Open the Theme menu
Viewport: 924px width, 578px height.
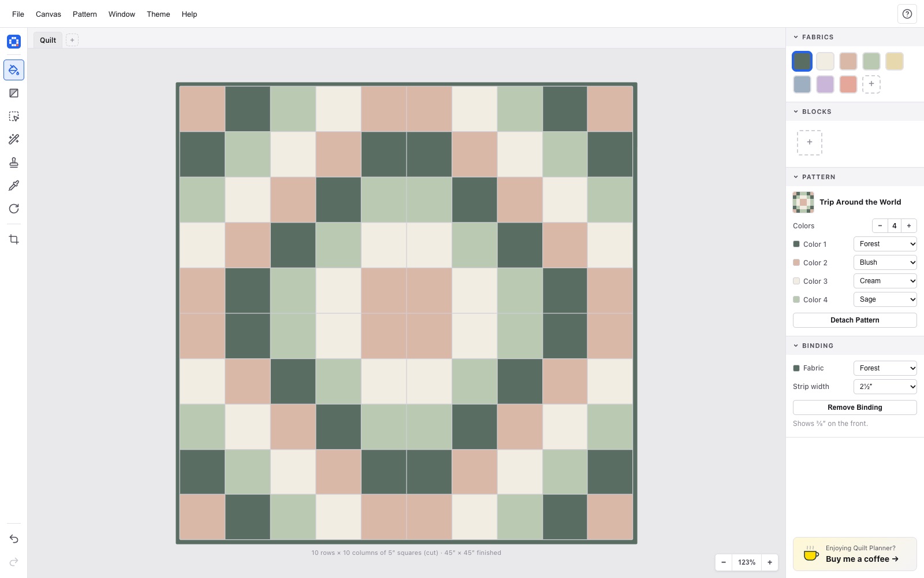click(x=158, y=14)
